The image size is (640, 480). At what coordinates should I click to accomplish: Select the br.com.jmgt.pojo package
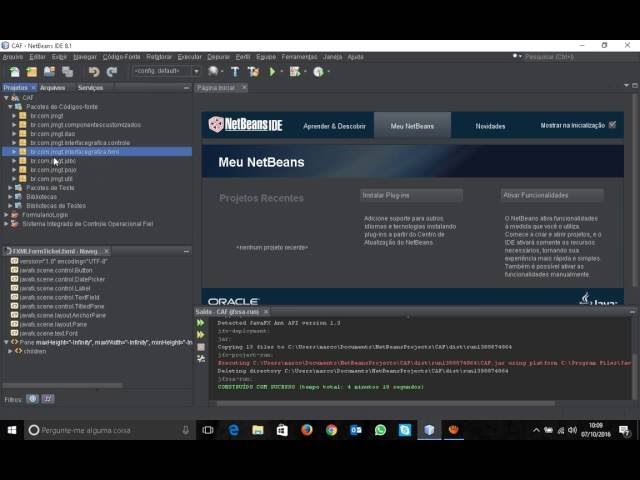pyautogui.click(x=53, y=170)
